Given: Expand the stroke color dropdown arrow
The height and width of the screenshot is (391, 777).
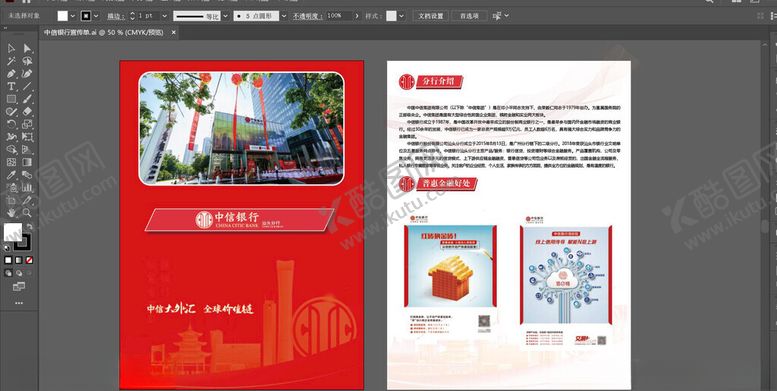Looking at the screenshot, I should click(x=96, y=16).
